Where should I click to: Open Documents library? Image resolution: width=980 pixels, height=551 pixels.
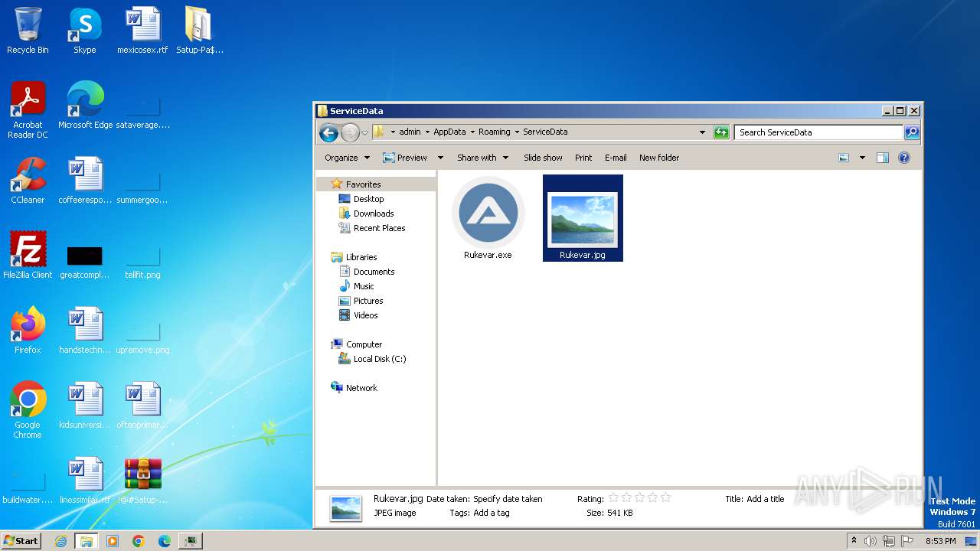(x=374, y=272)
